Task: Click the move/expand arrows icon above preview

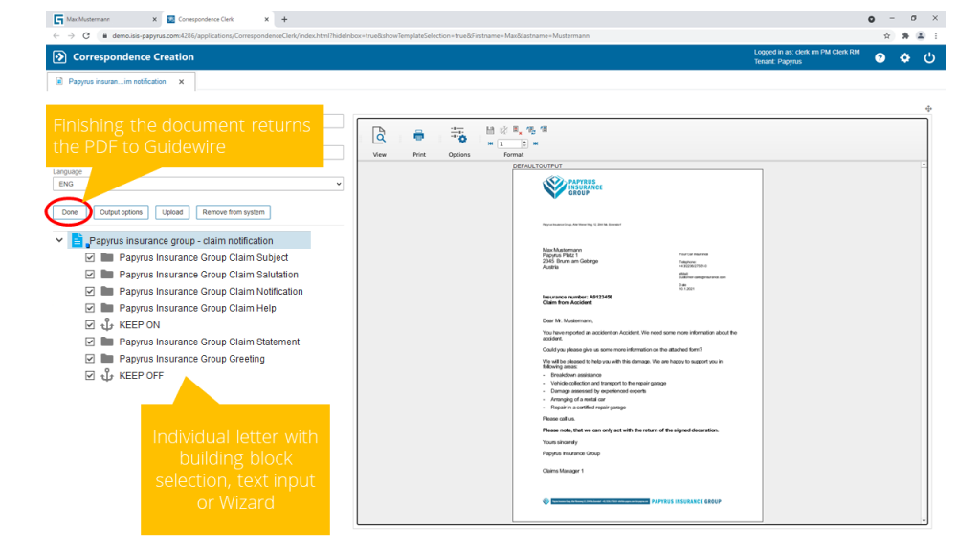Action: pos(928,109)
